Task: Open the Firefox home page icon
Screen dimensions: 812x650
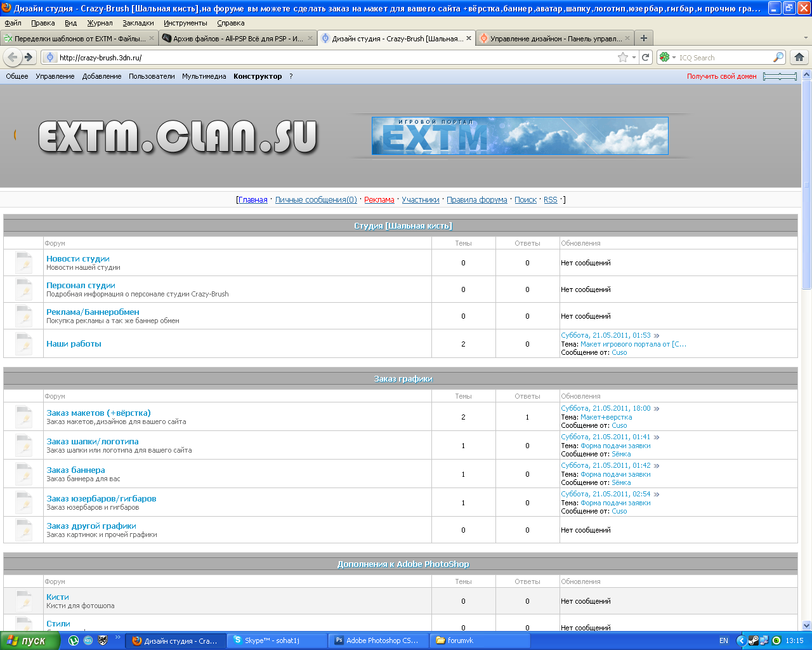Action: [x=799, y=57]
